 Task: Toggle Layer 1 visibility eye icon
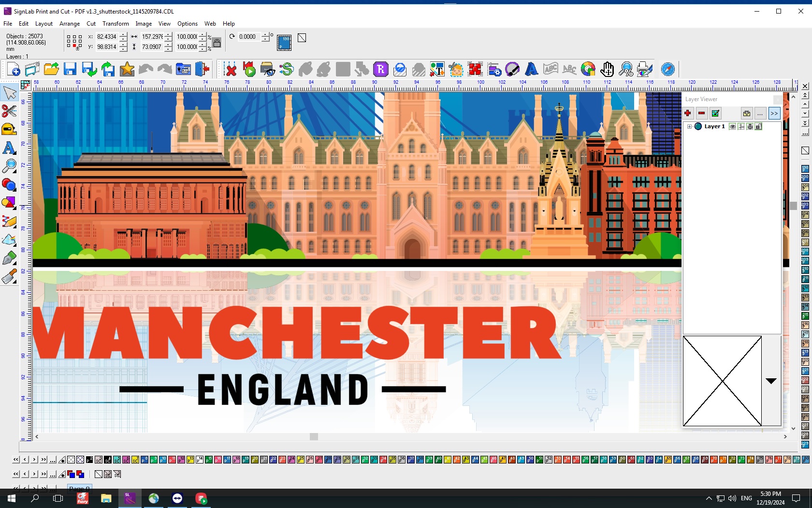coord(733,127)
